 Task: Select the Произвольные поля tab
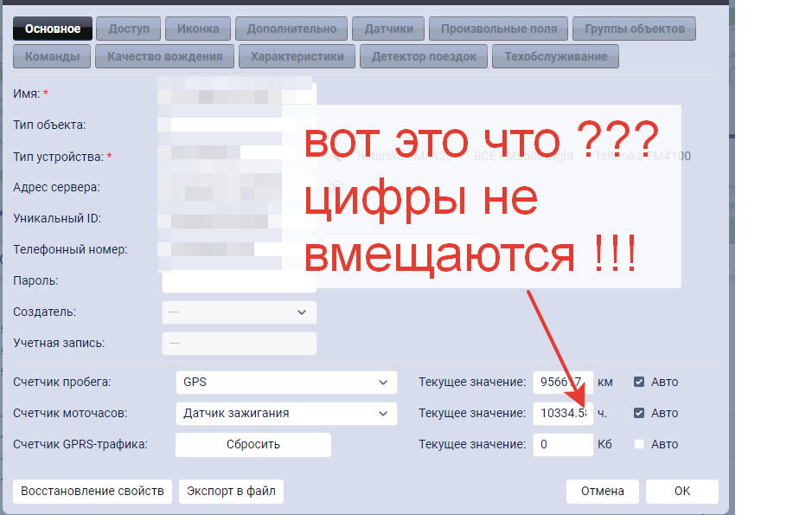pyautogui.click(x=498, y=29)
